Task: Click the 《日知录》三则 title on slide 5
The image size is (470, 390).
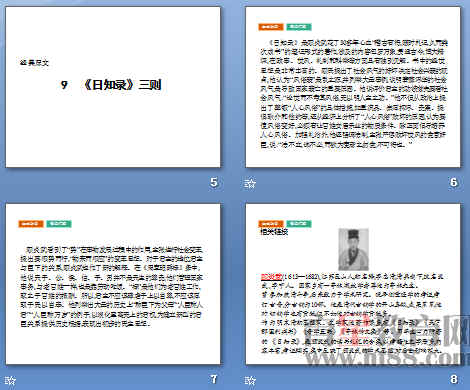Action: [122, 85]
